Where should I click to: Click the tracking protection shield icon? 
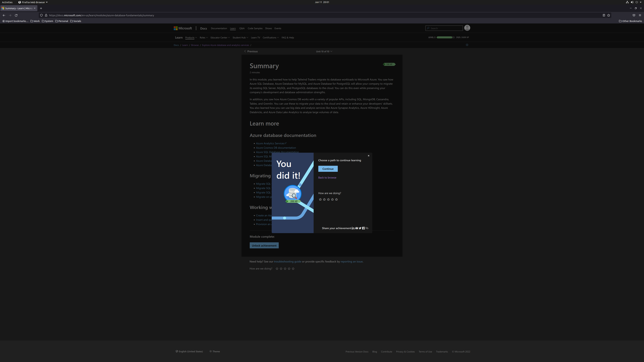coord(41,15)
